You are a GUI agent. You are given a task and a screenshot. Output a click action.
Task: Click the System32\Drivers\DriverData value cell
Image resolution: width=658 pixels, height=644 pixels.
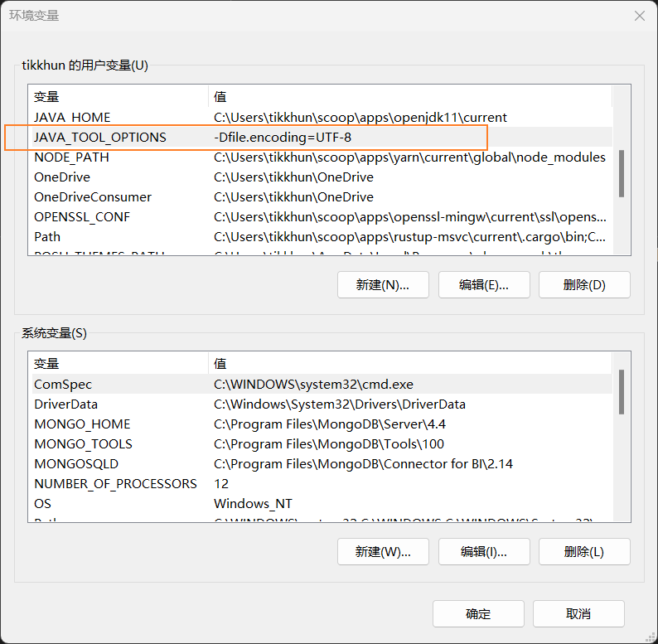(340, 404)
